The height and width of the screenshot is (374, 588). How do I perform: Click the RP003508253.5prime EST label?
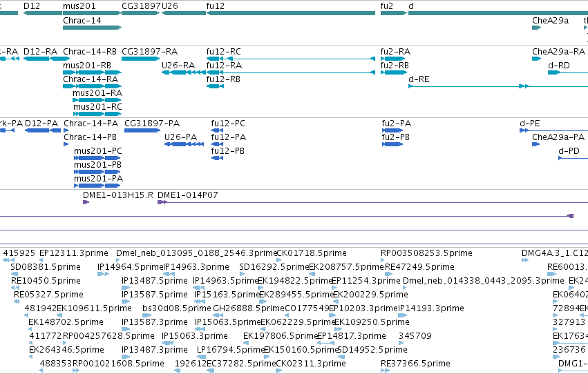click(x=426, y=253)
